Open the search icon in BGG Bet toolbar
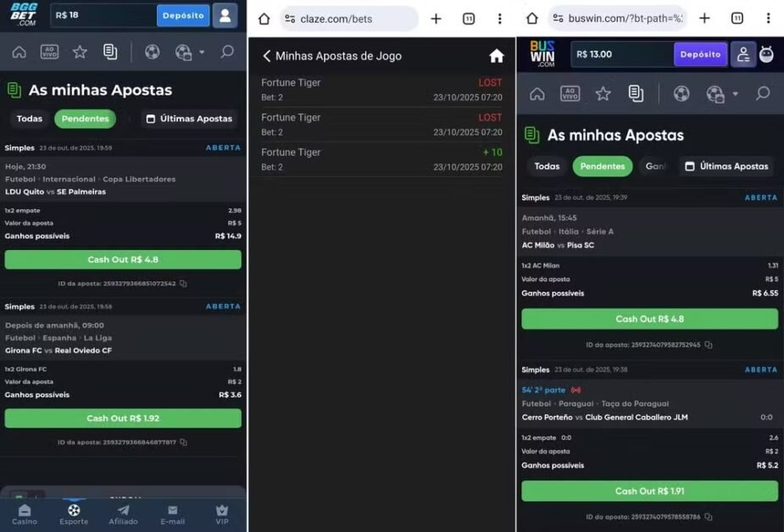This screenshot has height=532, width=784. tap(227, 51)
